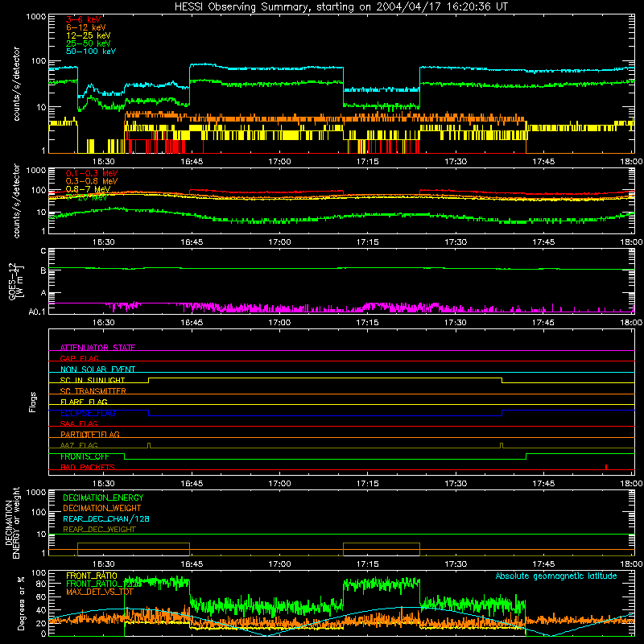Click 17:45 tick label under the decimation panel
Image resolution: width=644 pixels, height=644 pixels.
pyautogui.click(x=543, y=564)
